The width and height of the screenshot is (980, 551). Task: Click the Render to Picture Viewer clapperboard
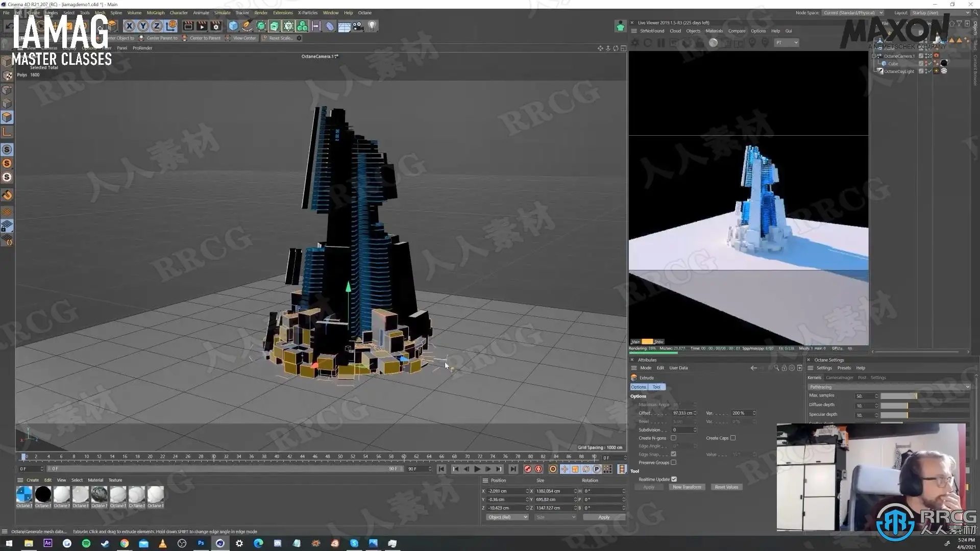[x=202, y=26]
